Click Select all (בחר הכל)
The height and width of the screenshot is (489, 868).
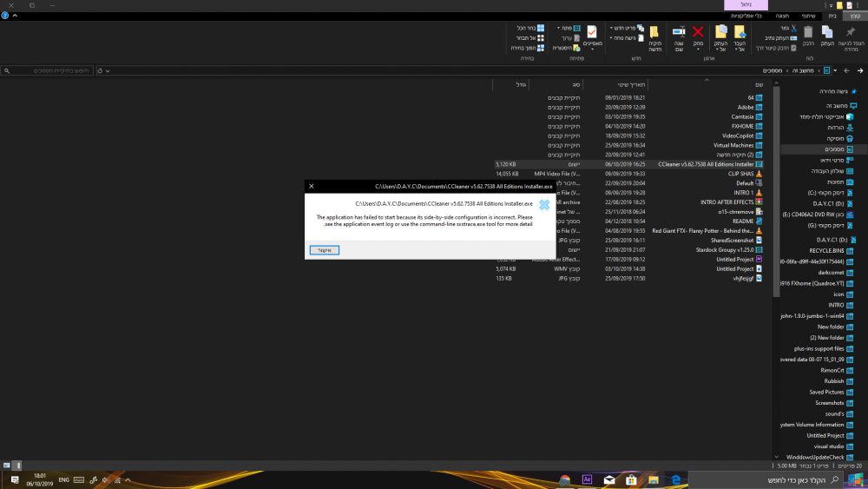[x=530, y=29]
